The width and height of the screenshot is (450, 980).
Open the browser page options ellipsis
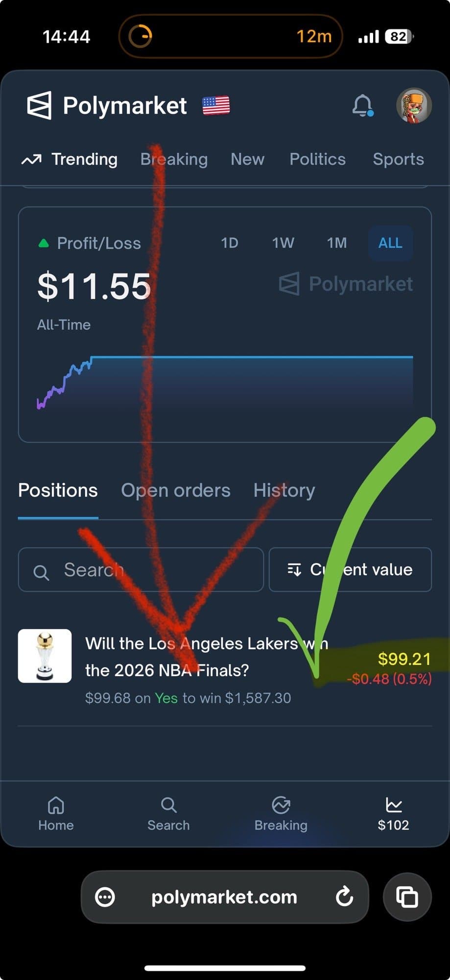(105, 897)
